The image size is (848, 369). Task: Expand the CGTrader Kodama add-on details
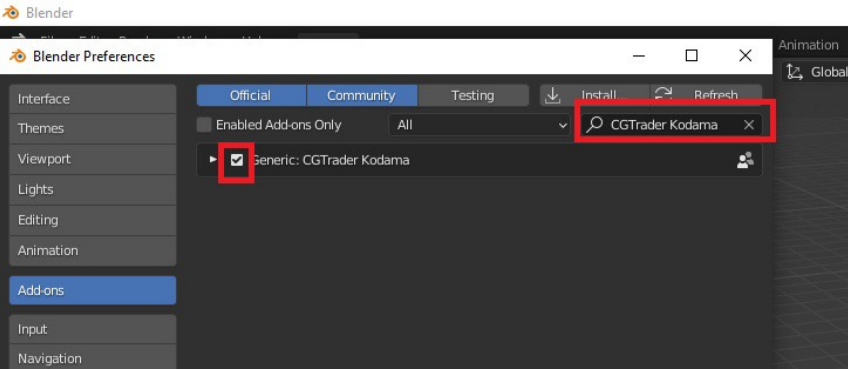[213, 160]
